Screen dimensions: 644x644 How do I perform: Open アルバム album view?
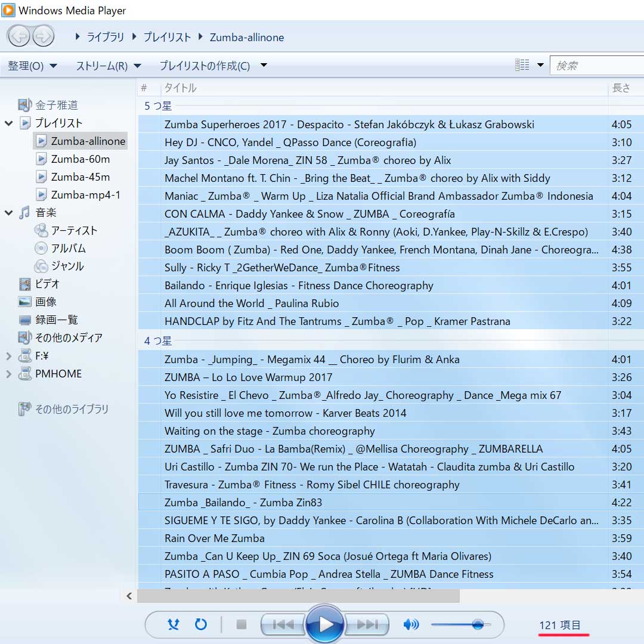68,249
